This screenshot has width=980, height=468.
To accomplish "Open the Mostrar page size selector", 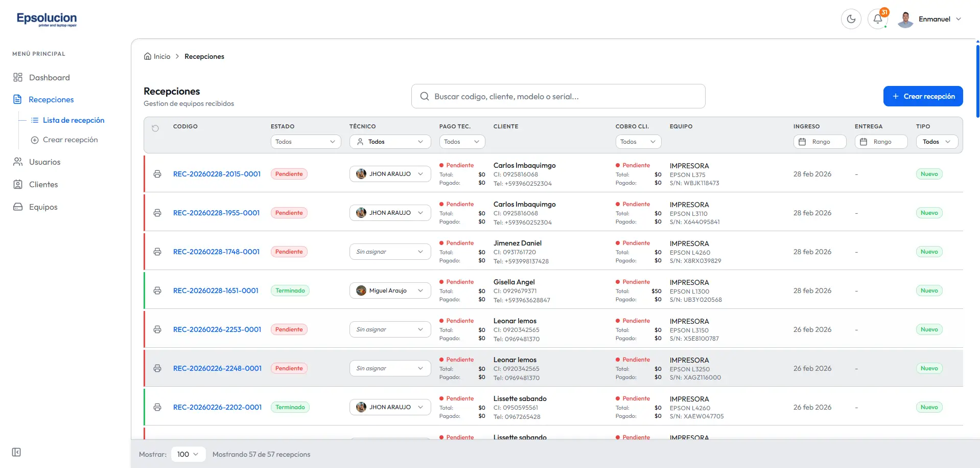I will click(x=188, y=454).
